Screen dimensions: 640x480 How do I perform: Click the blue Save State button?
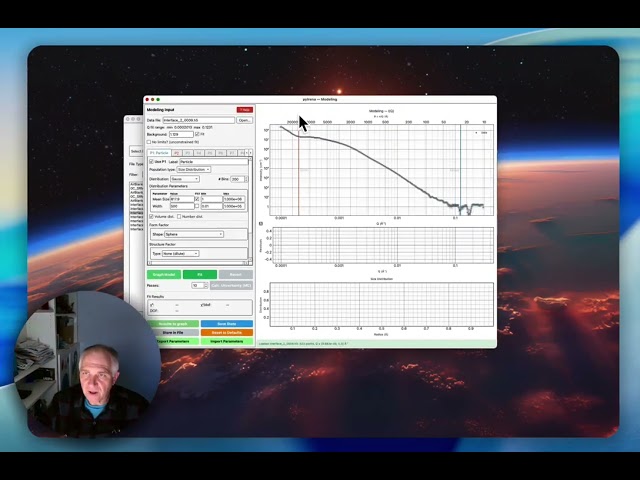tap(227, 324)
